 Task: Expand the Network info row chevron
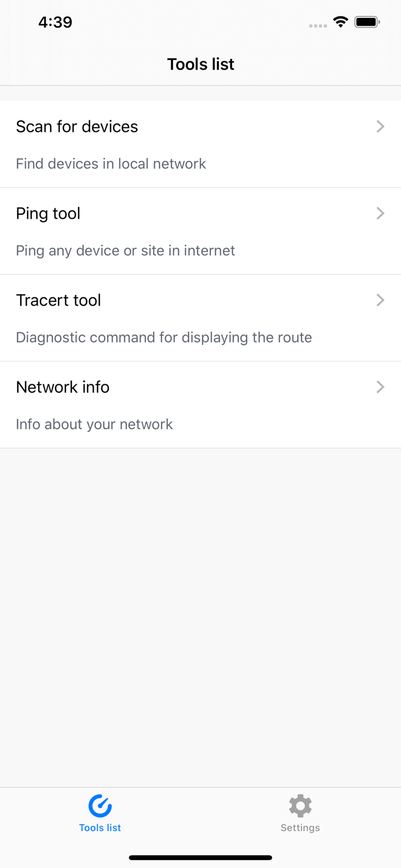pyautogui.click(x=380, y=387)
